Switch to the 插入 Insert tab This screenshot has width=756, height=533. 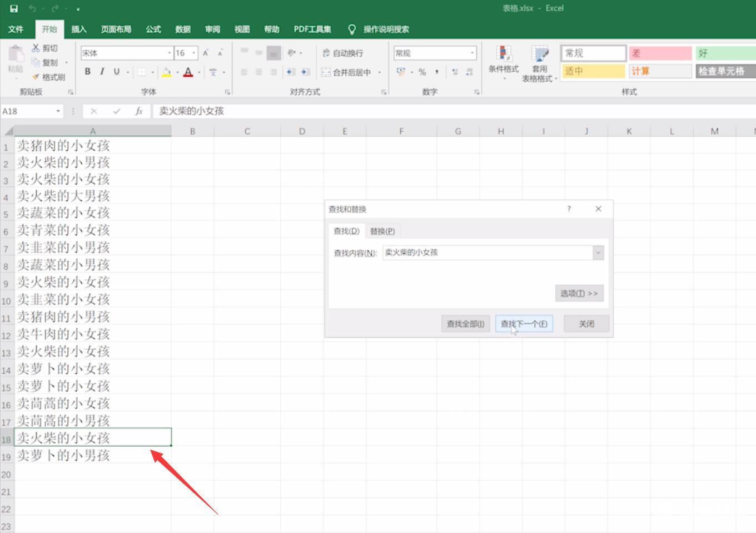(x=79, y=29)
